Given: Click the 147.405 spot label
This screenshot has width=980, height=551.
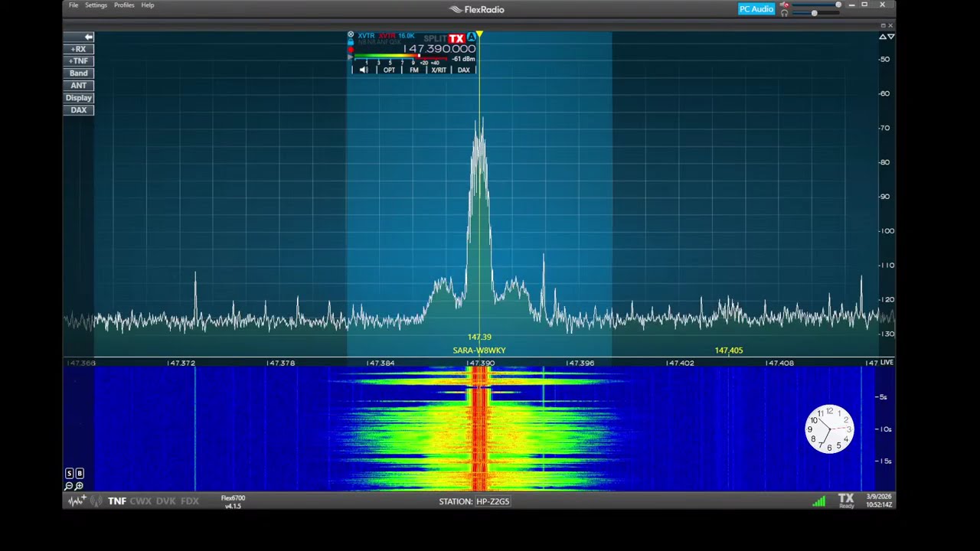Looking at the screenshot, I should click(x=729, y=350).
